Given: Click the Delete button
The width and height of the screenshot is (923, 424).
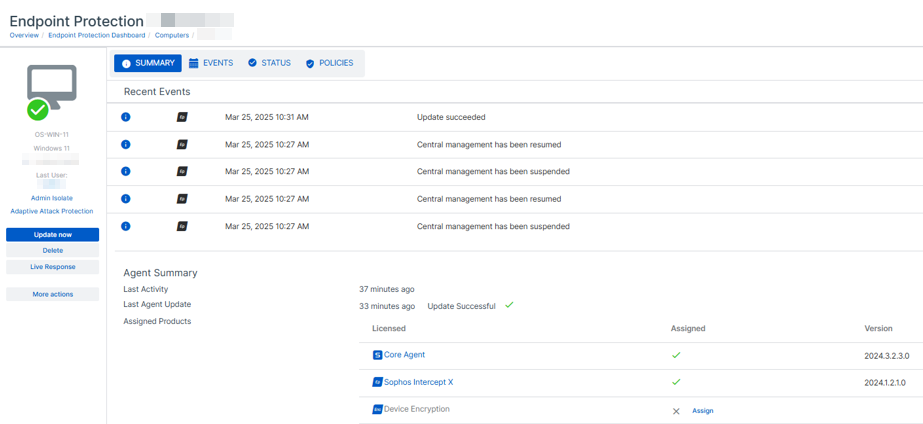Looking at the screenshot, I should (x=52, y=251).
